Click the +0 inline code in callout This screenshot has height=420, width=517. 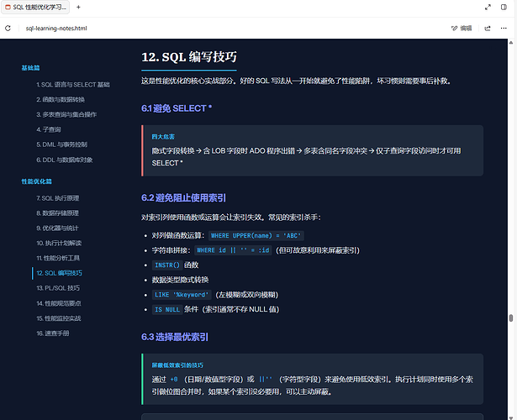[174, 380]
